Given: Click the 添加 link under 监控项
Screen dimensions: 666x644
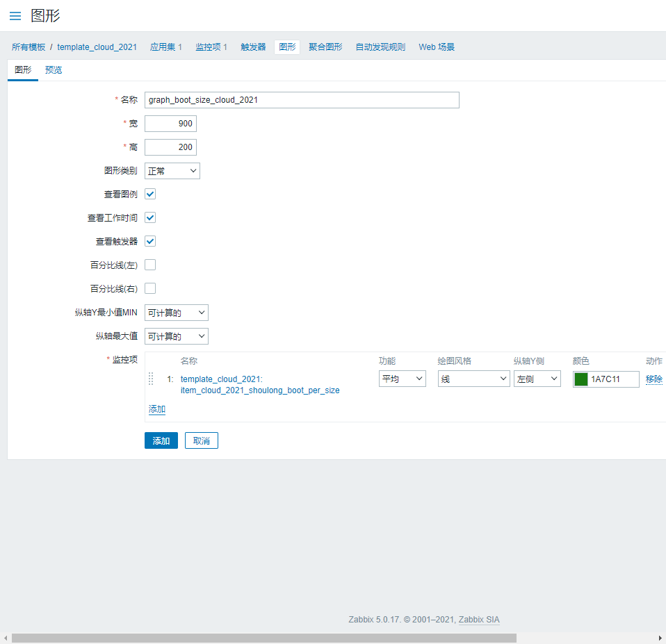Looking at the screenshot, I should click(x=157, y=410).
